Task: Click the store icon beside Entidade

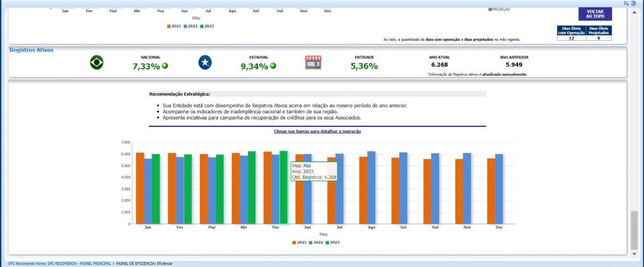Action: tap(313, 62)
